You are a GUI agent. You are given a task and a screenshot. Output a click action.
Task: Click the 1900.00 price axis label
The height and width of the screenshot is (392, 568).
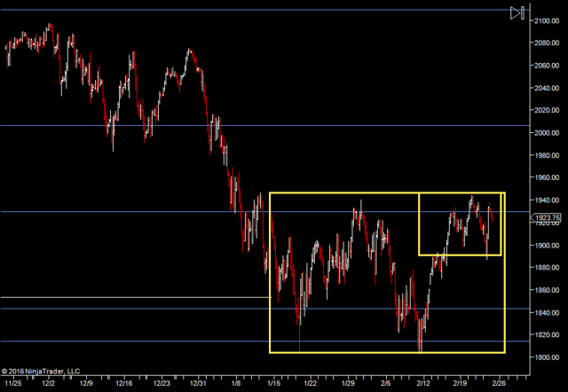pos(547,246)
